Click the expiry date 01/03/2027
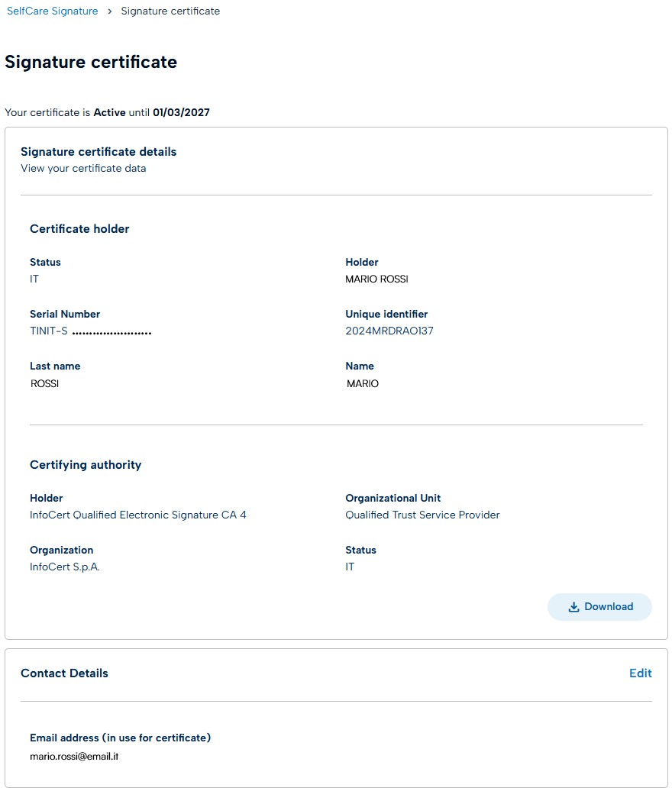672x804 pixels. [x=181, y=112]
